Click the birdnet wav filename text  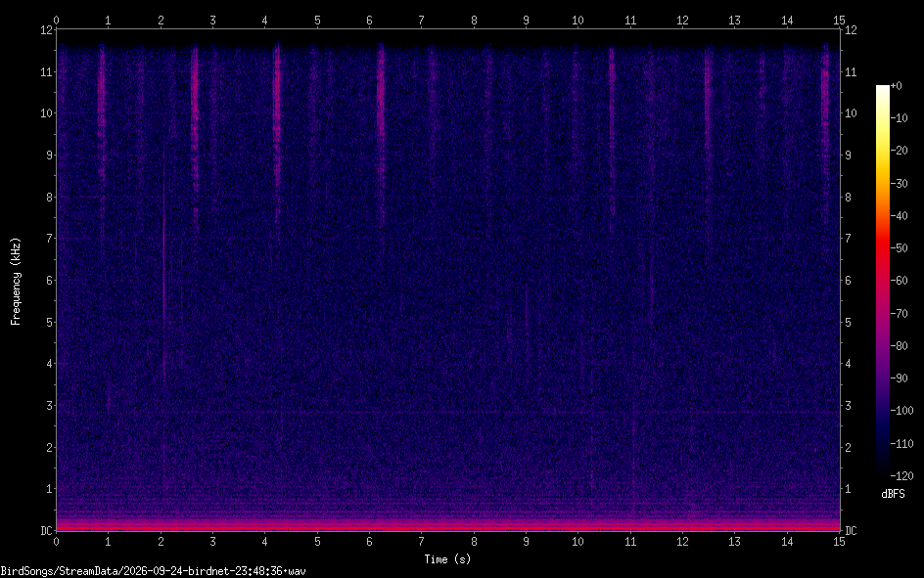tap(154, 571)
